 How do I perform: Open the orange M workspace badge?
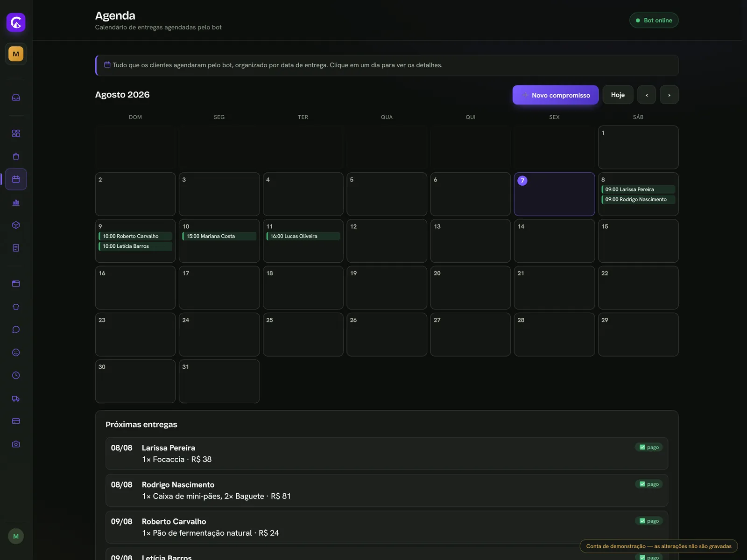16,54
